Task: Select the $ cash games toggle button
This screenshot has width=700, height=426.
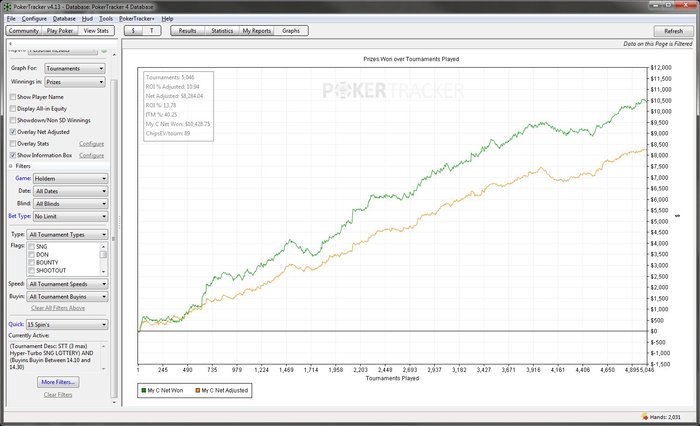Action: 133,31
